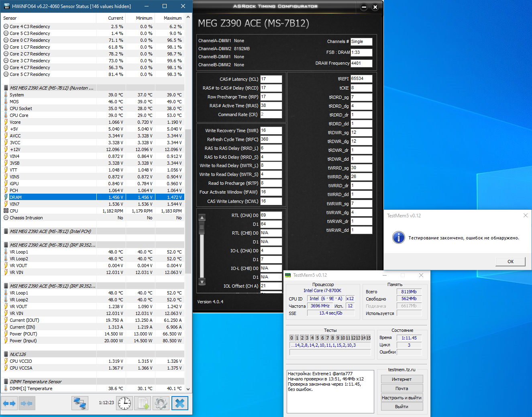Minimize the ASRock Timing Configurator window
532x417 pixels.
pos(364,7)
